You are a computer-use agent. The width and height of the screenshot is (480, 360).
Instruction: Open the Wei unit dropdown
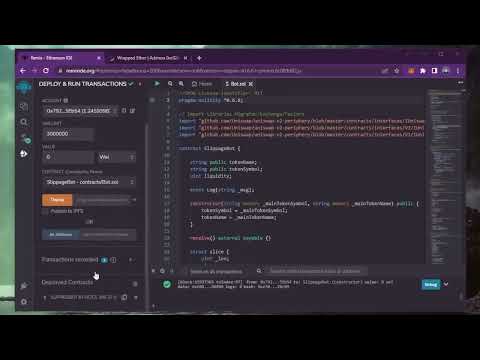pos(116,157)
